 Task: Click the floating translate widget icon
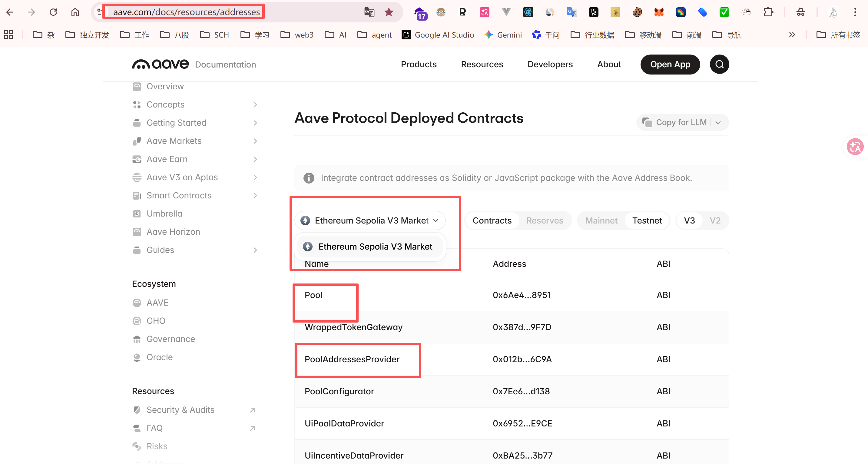coord(855,147)
